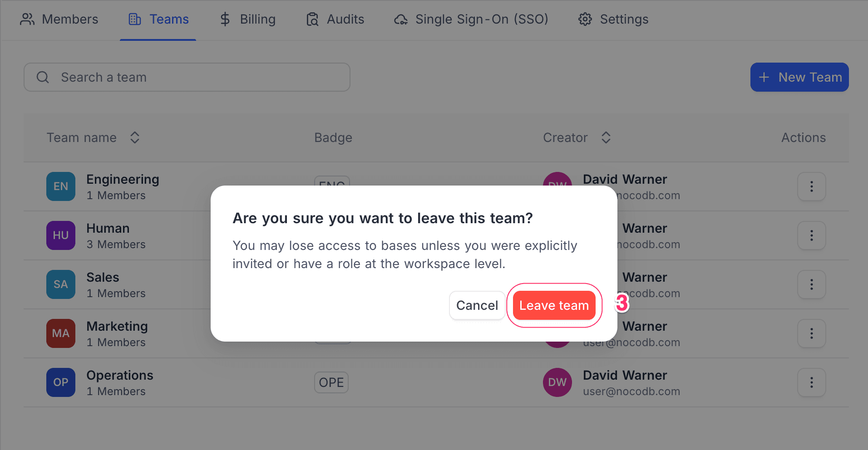Click the New Team button
The height and width of the screenshot is (450, 868).
coord(799,77)
